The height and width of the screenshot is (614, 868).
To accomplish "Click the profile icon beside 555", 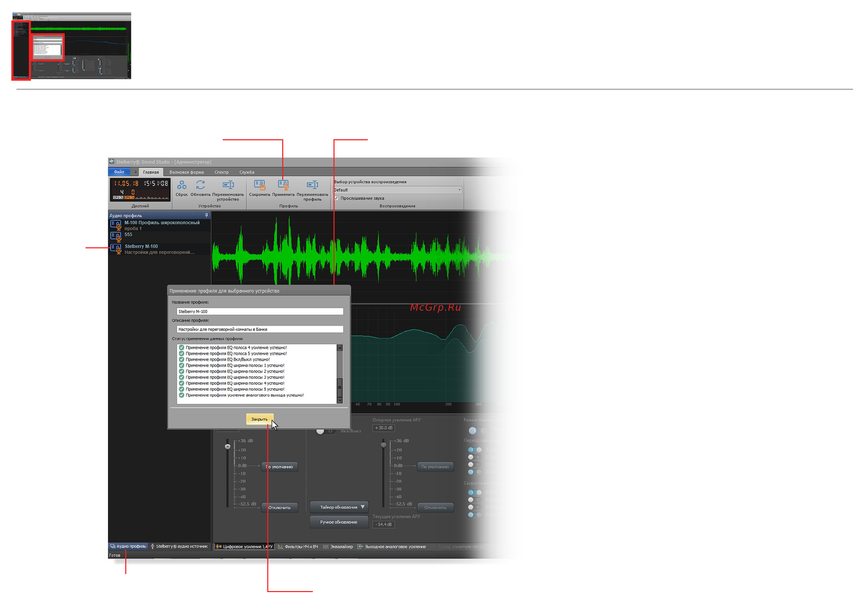I will pyautogui.click(x=116, y=237).
